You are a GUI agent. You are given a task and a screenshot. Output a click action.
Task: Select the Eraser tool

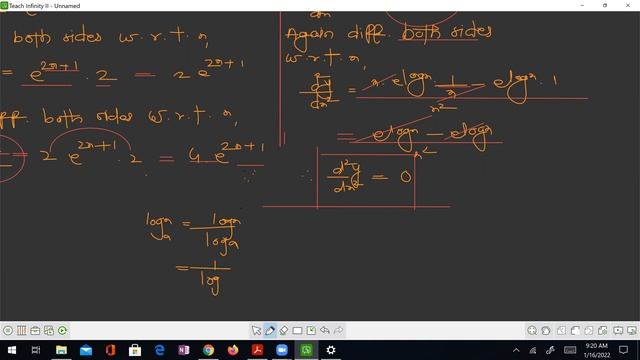(x=284, y=330)
